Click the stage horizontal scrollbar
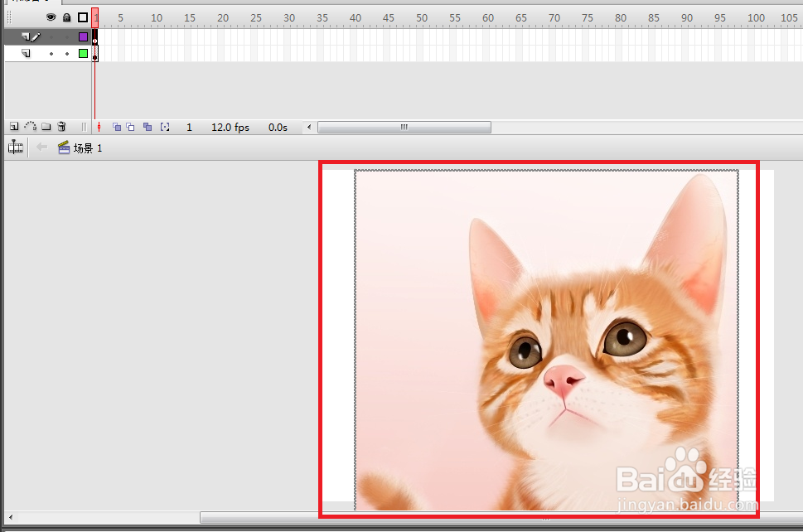803x532 pixels. tap(501, 518)
